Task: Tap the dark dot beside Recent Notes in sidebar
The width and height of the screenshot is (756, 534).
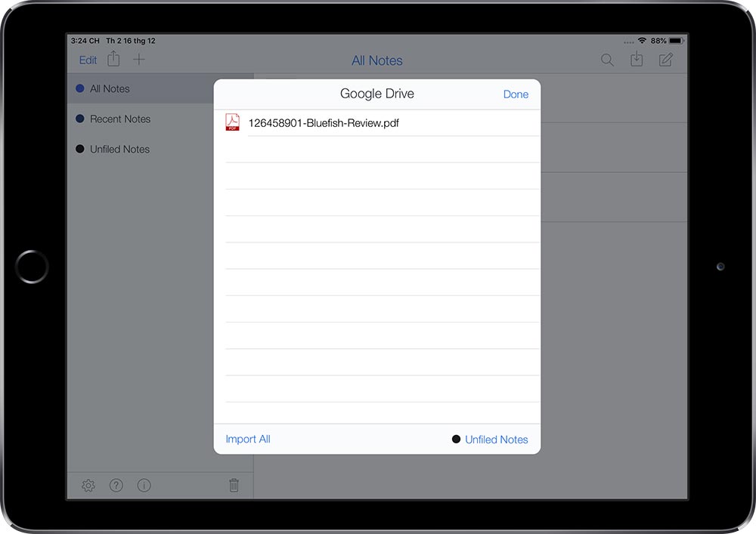Action: 80,119
